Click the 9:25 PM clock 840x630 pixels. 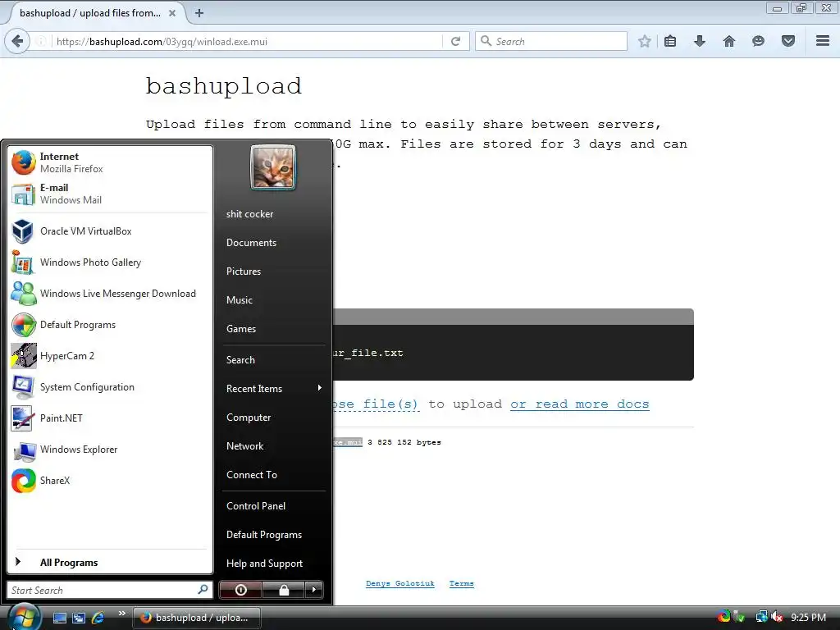click(x=808, y=617)
